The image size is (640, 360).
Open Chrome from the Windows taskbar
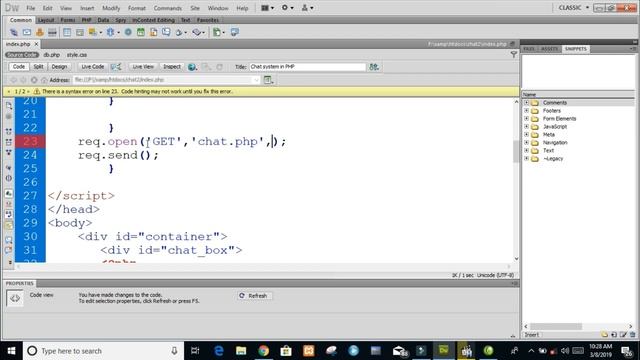(264, 350)
